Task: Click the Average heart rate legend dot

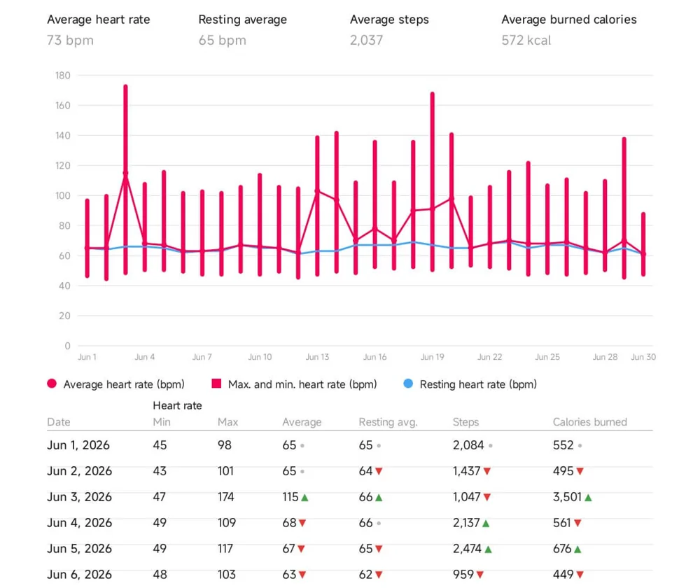Action: (52, 384)
